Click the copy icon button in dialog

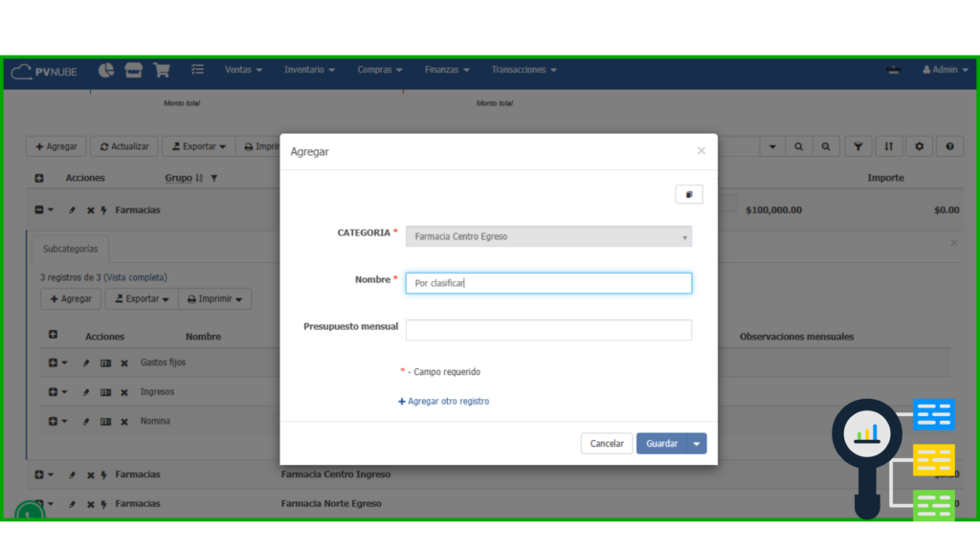click(x=689, y=194)
